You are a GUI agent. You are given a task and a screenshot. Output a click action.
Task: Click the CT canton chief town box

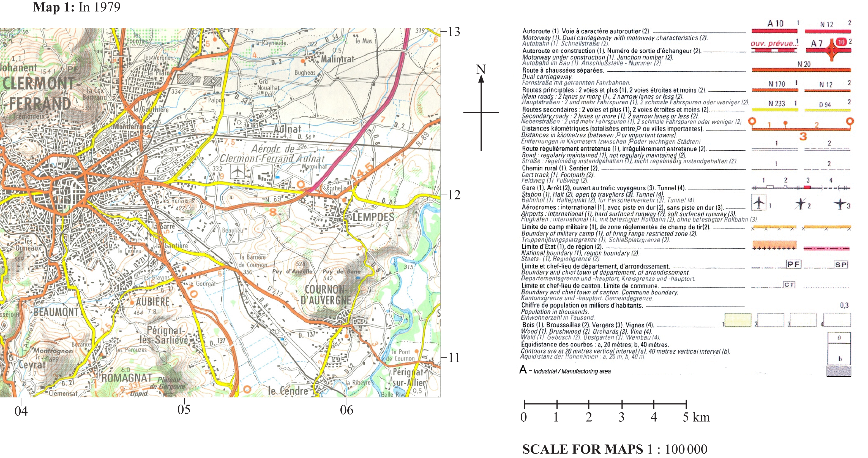click(789, 285)
